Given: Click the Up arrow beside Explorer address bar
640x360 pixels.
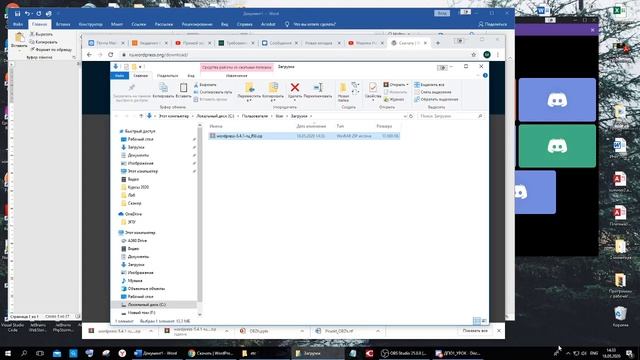Looking at the screenshot, I should [x=141, y=116].
